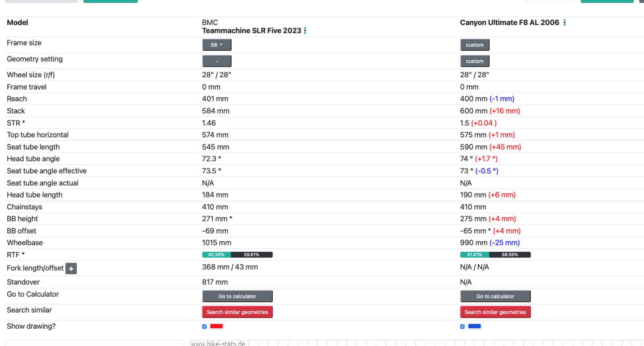
Task: Click the Head tube length label
Action: point(35,195)
